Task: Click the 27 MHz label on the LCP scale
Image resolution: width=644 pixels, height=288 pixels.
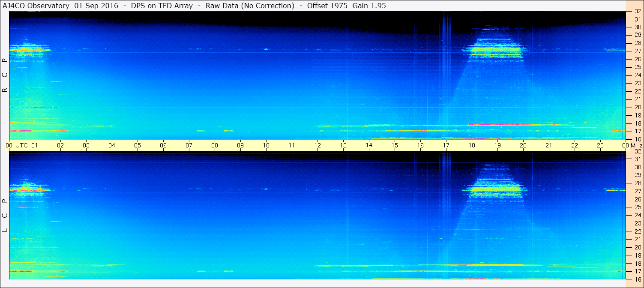Action: pos(638,191)
